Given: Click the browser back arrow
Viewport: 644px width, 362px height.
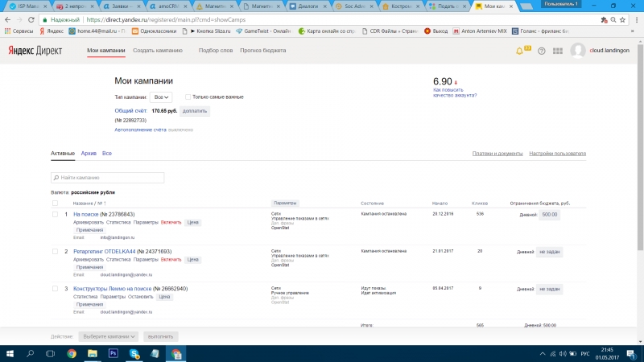Looking at the screenshot, I should click(x=8, y=19).
